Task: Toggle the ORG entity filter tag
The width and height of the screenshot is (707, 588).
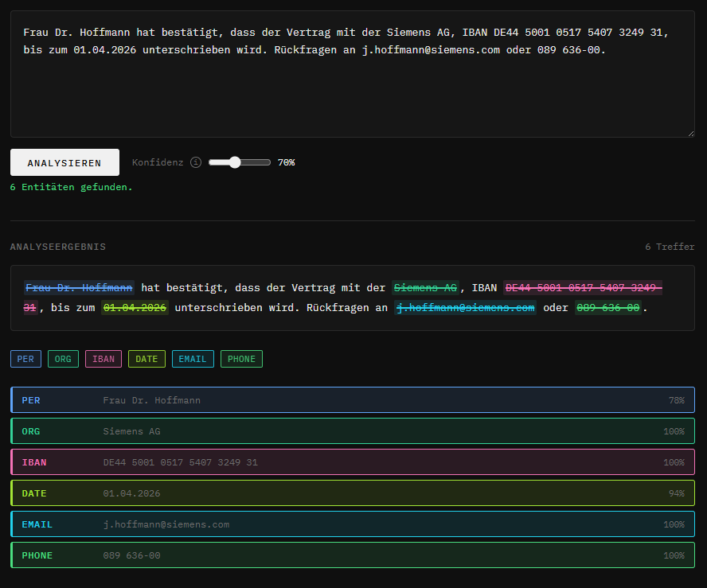Action: point(63,359)
